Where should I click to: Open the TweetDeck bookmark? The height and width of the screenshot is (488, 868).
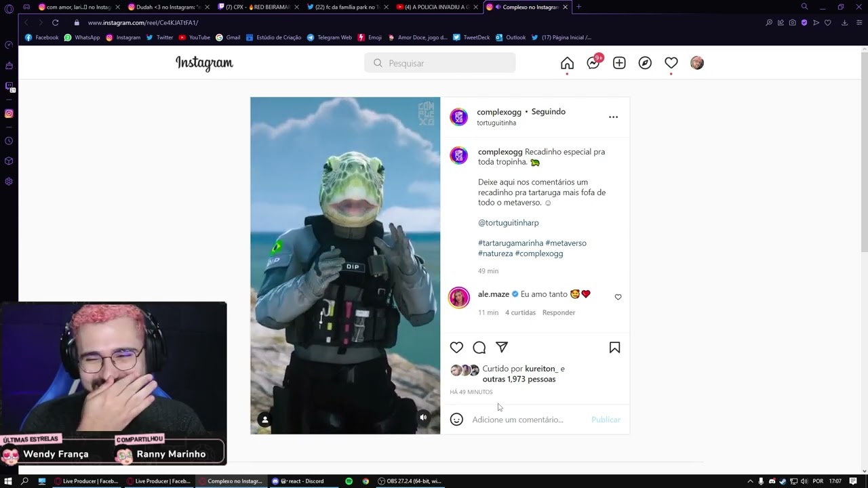click(x=471, y=37)
